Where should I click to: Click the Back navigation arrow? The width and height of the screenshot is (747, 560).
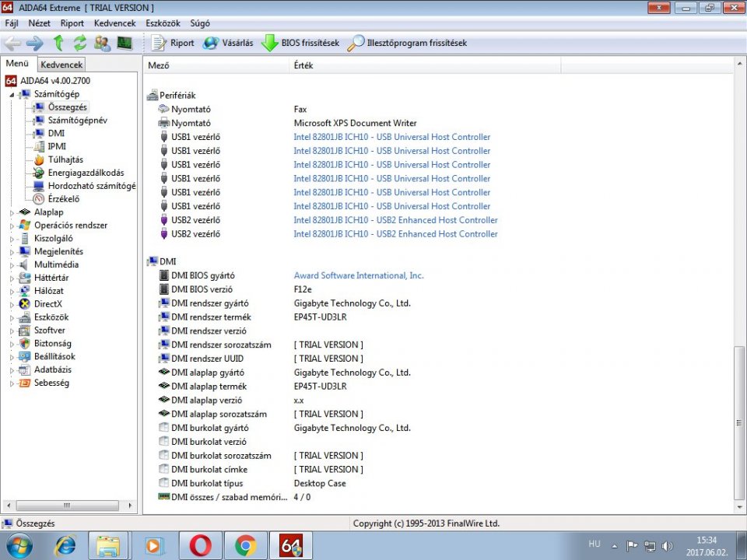(12, 44)
